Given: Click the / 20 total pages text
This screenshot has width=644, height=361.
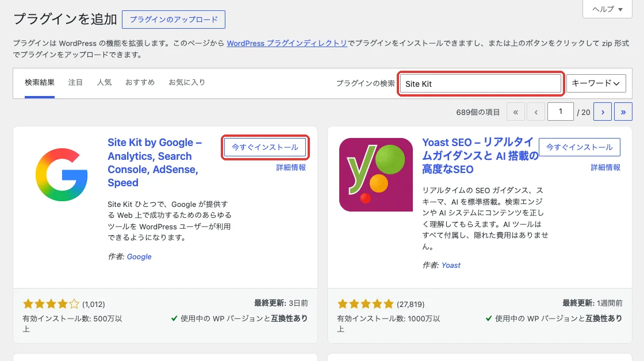Looking at the screenshot, I should 584,112.
